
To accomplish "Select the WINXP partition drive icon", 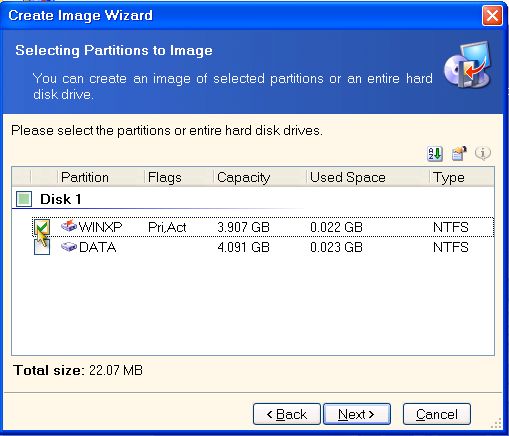I will pos(69,226).
